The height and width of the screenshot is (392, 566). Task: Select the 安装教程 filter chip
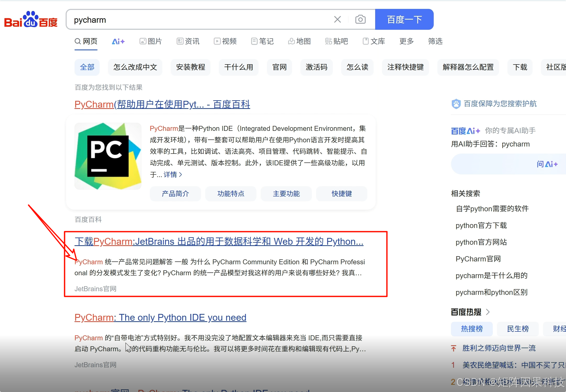(x=190, y=67)
